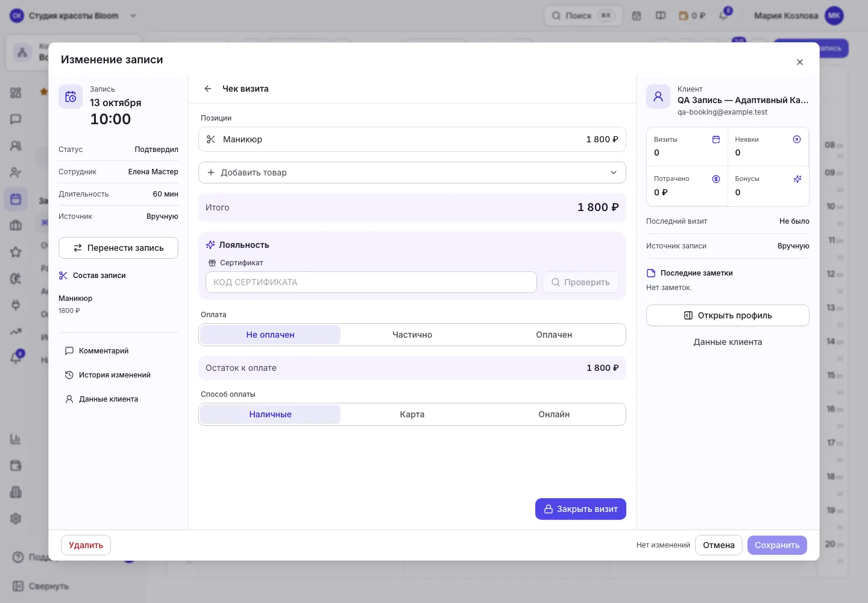
Task: Open the calendar icon in the top bar
Action: click(637, 16)
